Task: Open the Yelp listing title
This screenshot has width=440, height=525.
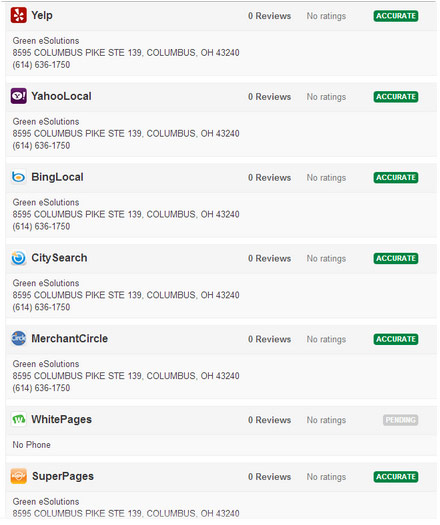Action: click(42, 15)
